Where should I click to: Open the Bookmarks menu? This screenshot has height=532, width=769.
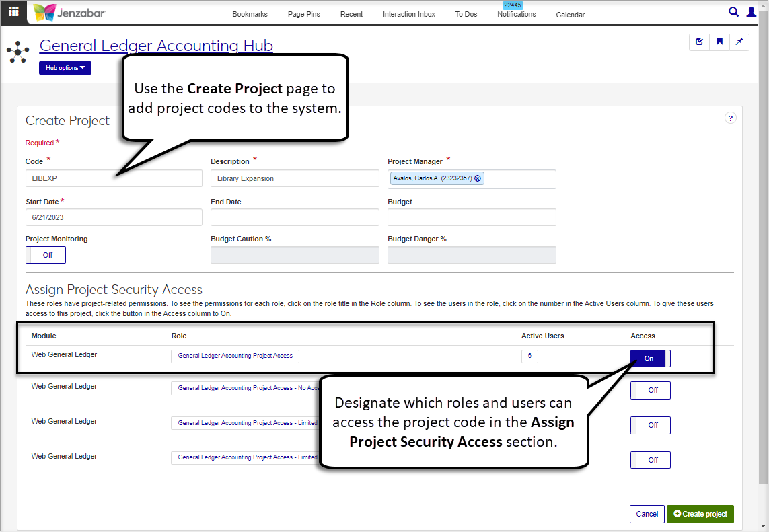[x=250, y=14]
